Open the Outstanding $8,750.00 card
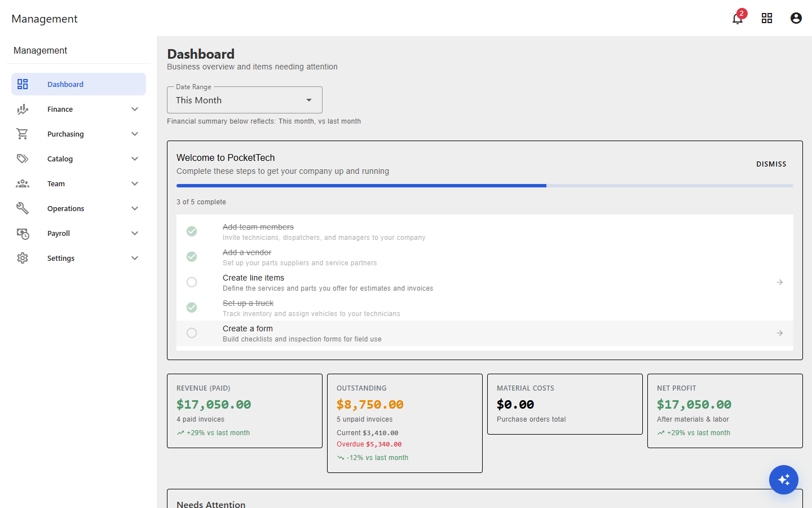The width and height of the screenshot is (812, 508). [x=405, y=423]
